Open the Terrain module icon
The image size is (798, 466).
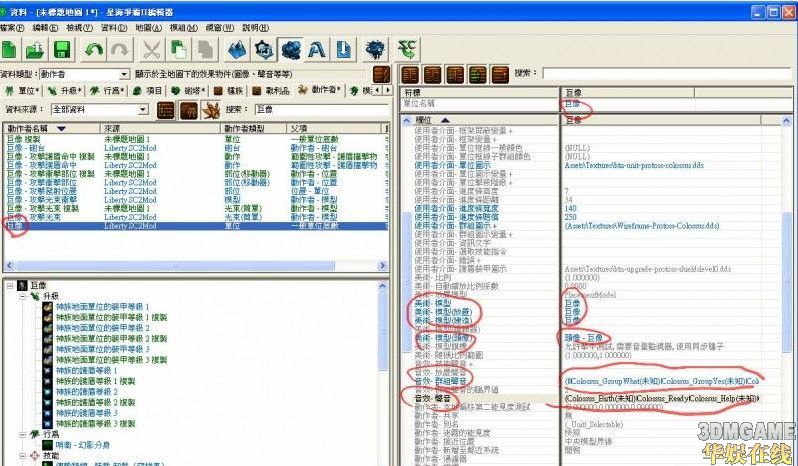point(237,50)
